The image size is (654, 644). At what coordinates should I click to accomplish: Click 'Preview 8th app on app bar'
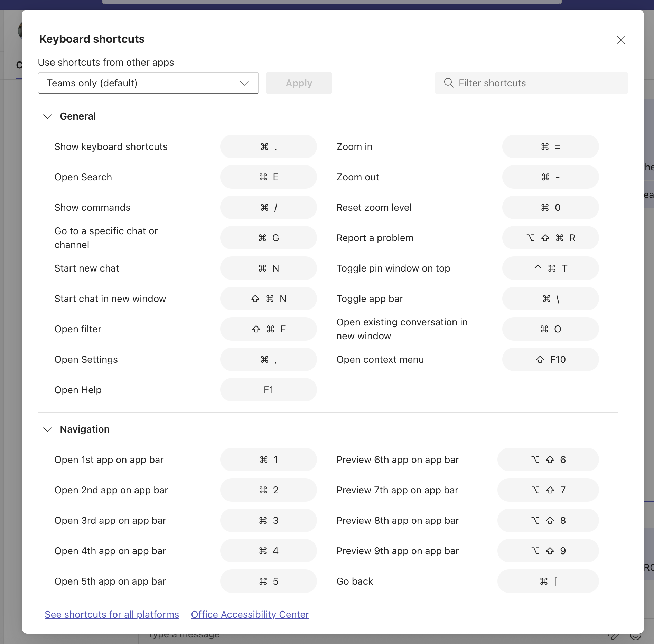click(x=398, y=520)
